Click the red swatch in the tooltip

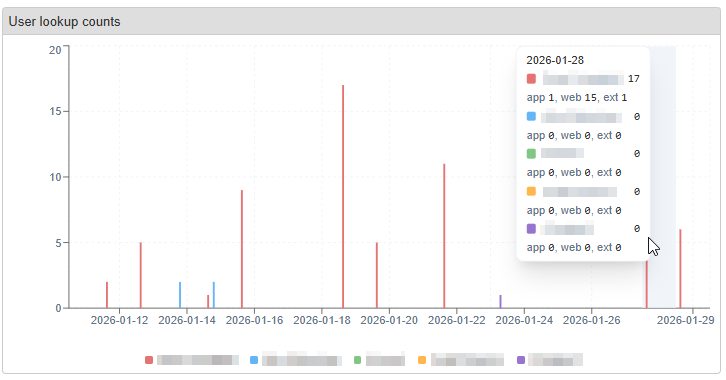click(531, 79)
